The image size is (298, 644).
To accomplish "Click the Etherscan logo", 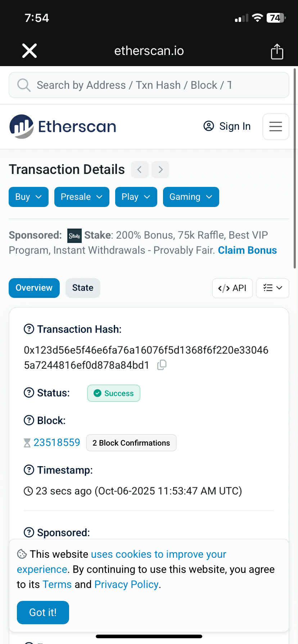I will click(x=63, y=126).
